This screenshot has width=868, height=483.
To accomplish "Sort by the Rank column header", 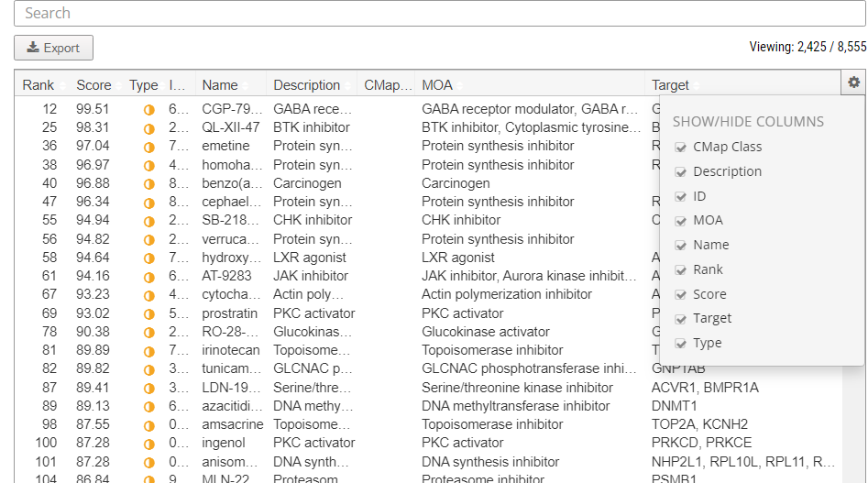I will coord(38,85).
